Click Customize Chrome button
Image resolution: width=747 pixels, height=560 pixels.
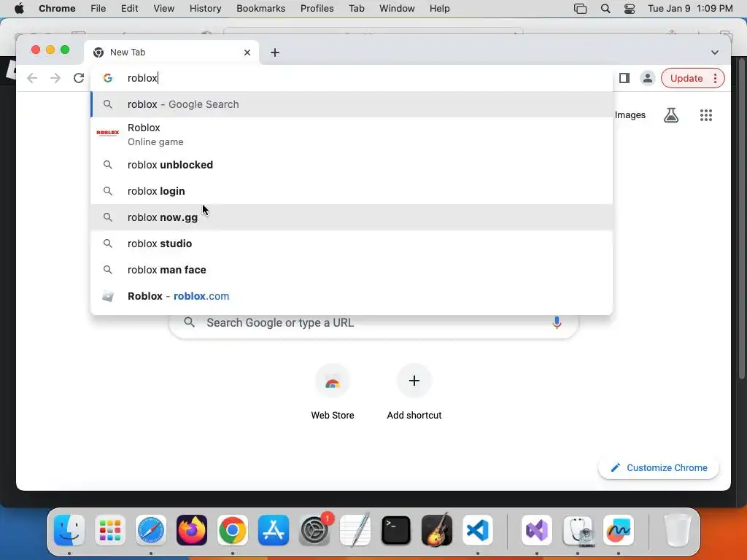click(659, 467)
